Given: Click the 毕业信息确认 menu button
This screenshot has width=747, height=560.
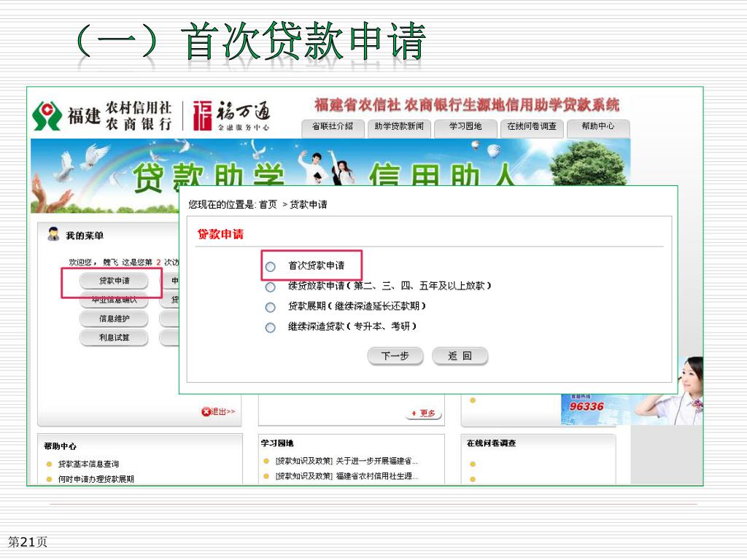Looking at the screenshot, I should (x=114, y=300).
